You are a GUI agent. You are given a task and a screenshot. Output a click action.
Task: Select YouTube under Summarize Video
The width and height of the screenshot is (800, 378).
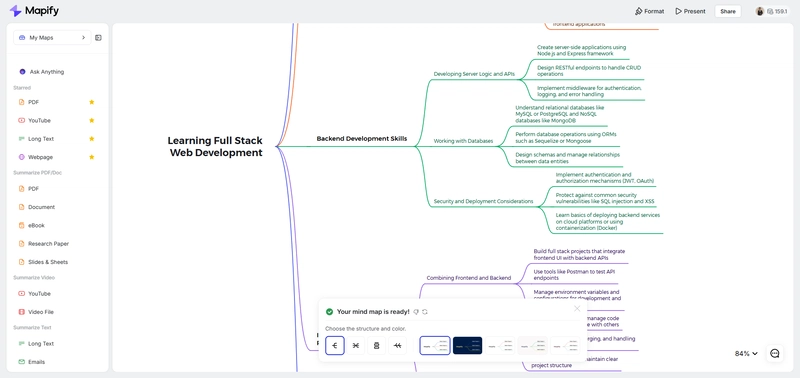pos(39,294)
